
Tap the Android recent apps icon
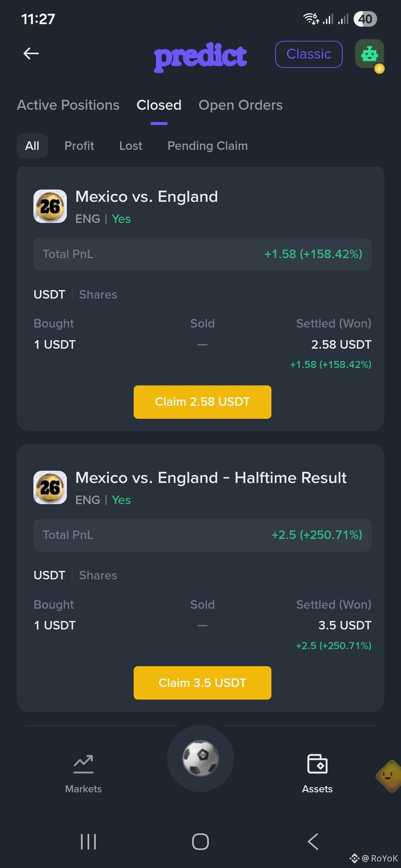(x=88, y=842)
